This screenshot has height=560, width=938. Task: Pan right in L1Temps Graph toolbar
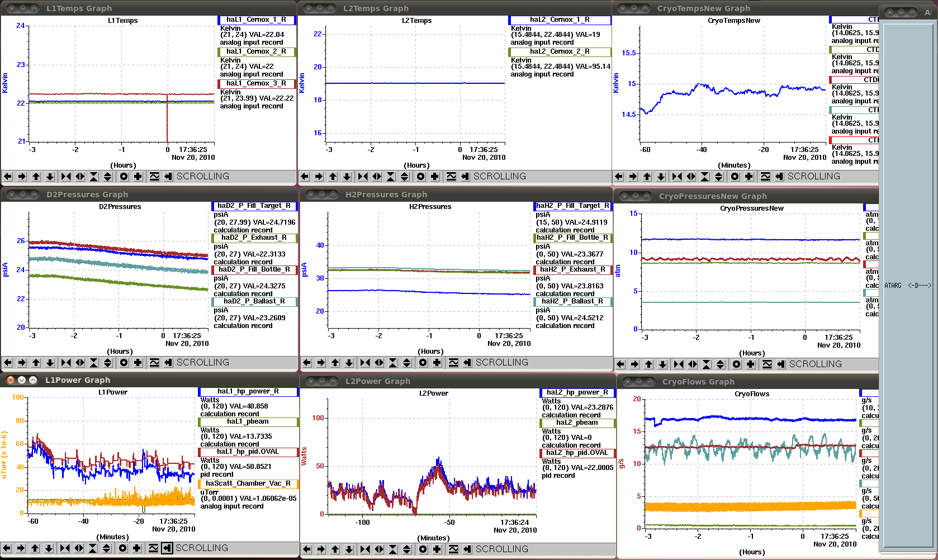coord(22,177)
